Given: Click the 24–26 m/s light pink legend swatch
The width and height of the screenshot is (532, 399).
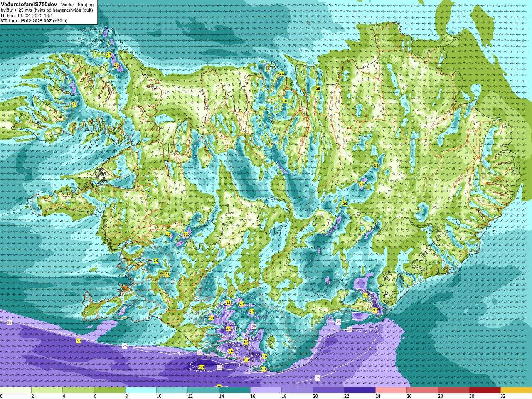Looking at the screenshot, I should click(x=391, y=390).
